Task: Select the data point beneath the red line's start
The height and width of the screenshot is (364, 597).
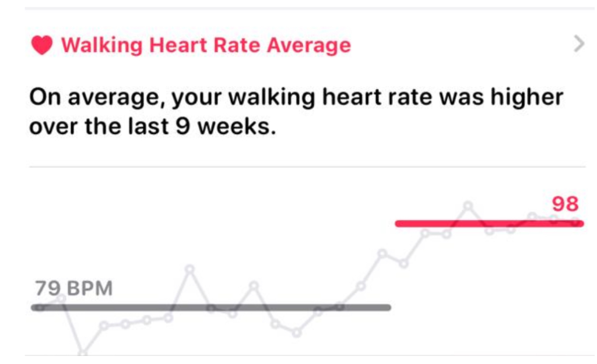Action: tap(403, 263)
